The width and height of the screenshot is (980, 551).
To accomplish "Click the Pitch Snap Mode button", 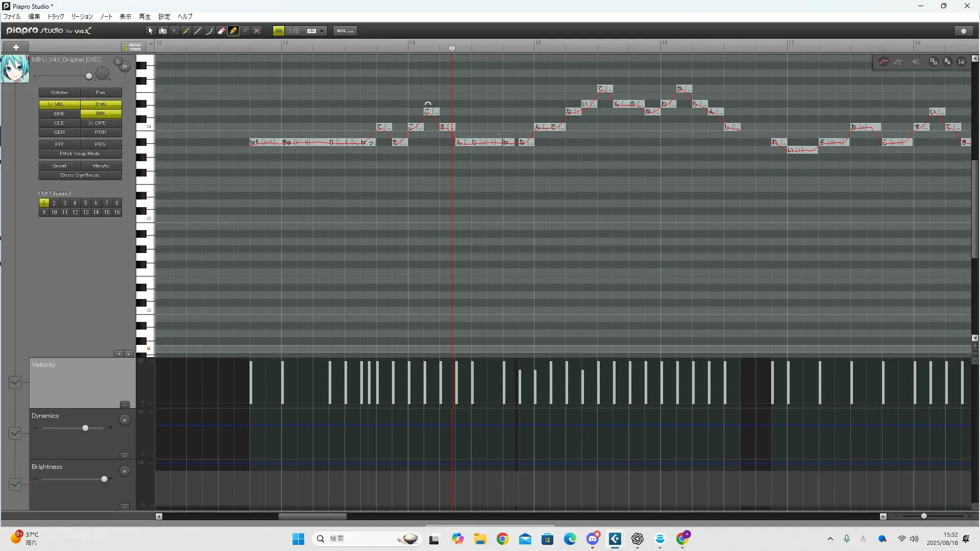I will pyautogui.click(x=80, y=154).
